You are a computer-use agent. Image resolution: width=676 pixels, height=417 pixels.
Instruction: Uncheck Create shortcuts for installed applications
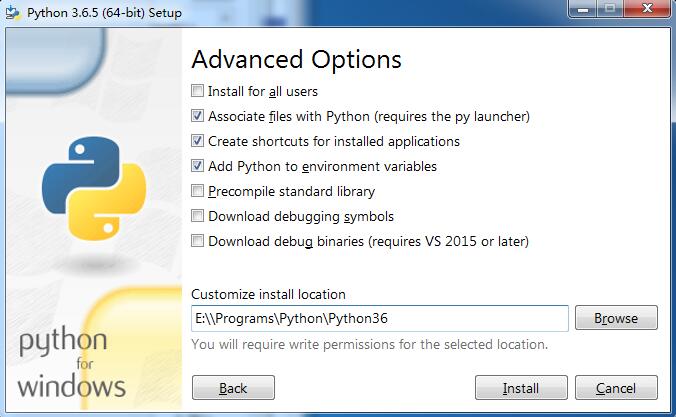(x=197, y=141)
